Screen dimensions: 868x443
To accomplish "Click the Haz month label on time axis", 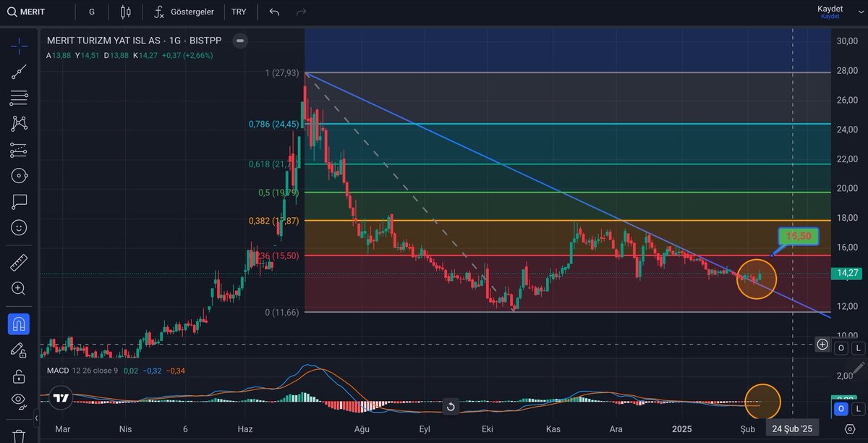I will click(245, 429).
